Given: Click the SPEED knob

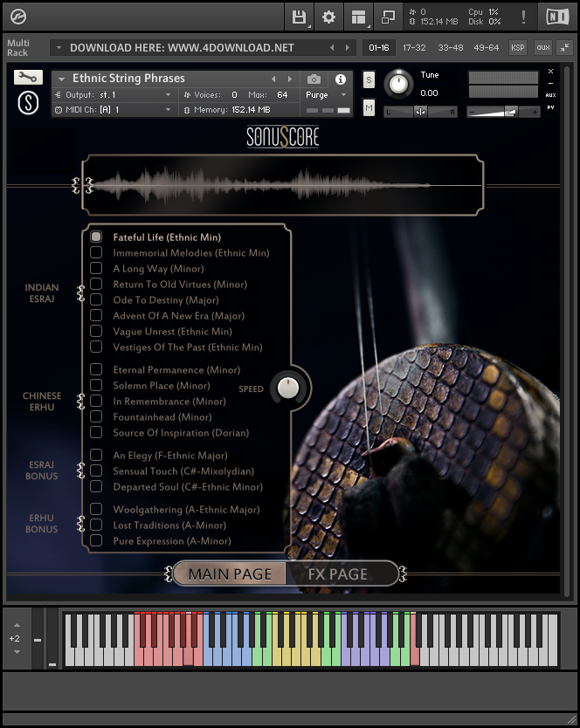Looking at the screenshot, I should [x=288, y=388].
